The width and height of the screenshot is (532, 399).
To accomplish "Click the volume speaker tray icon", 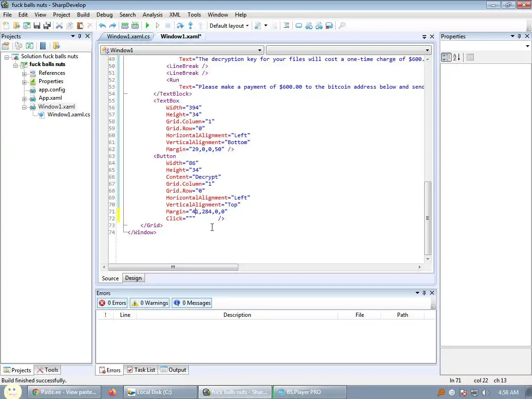I will [x=485, y=393].
